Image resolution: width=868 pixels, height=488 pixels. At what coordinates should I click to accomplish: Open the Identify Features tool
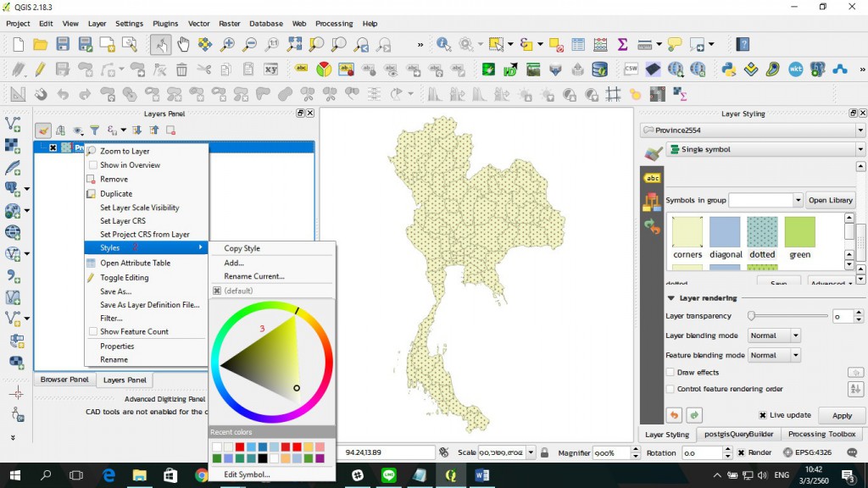443,44
